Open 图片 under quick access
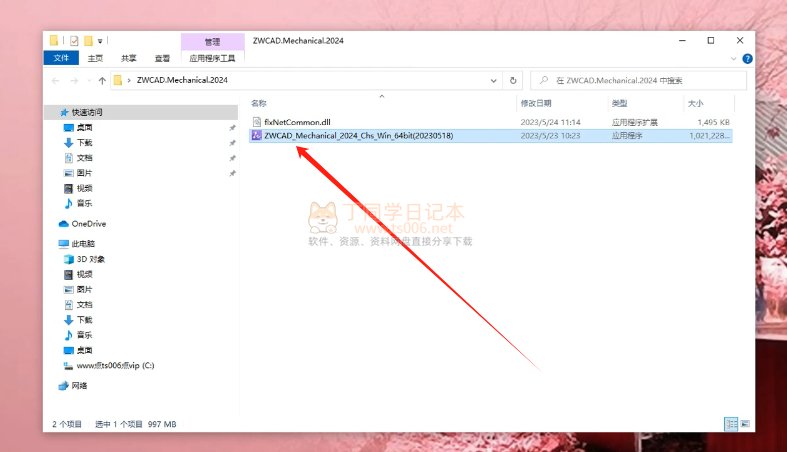The image size is (787, 452). pyautogui.click(x=84, y=173)
